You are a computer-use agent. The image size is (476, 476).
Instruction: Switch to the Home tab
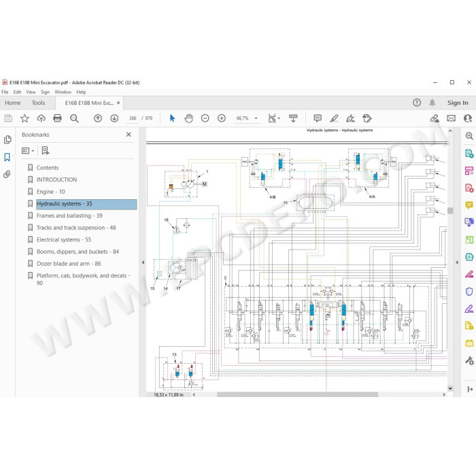point(13,103)
